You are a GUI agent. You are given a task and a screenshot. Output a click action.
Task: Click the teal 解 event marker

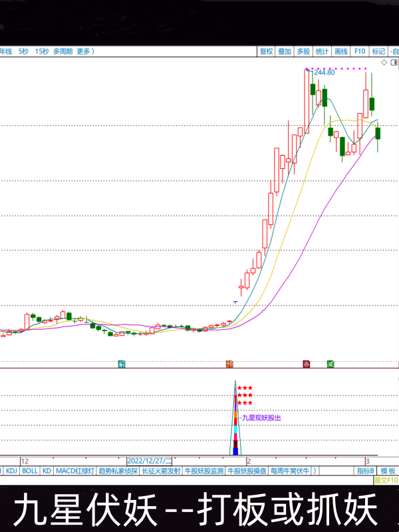[x=122, y=364]
